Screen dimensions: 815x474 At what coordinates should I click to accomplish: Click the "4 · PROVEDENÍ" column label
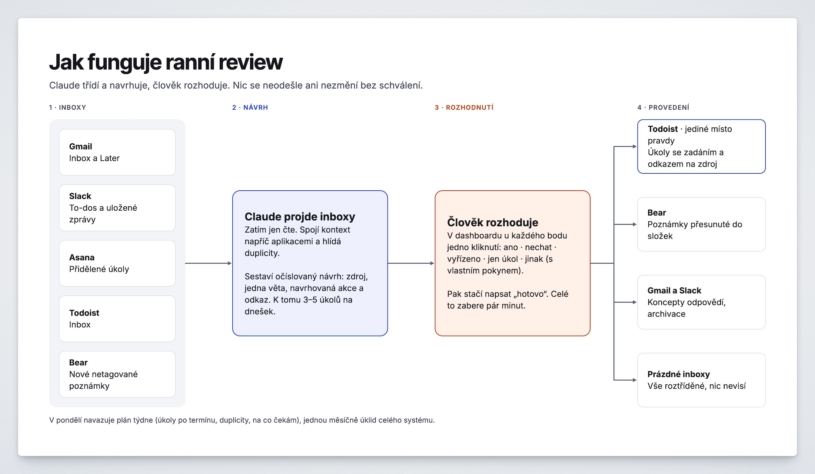pyautogui.click(x=663, y=108)
